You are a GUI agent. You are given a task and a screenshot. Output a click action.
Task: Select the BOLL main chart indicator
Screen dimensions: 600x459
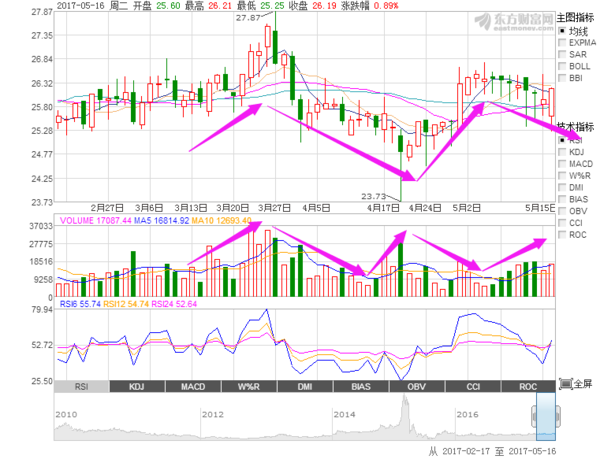(x=562, y=66)
